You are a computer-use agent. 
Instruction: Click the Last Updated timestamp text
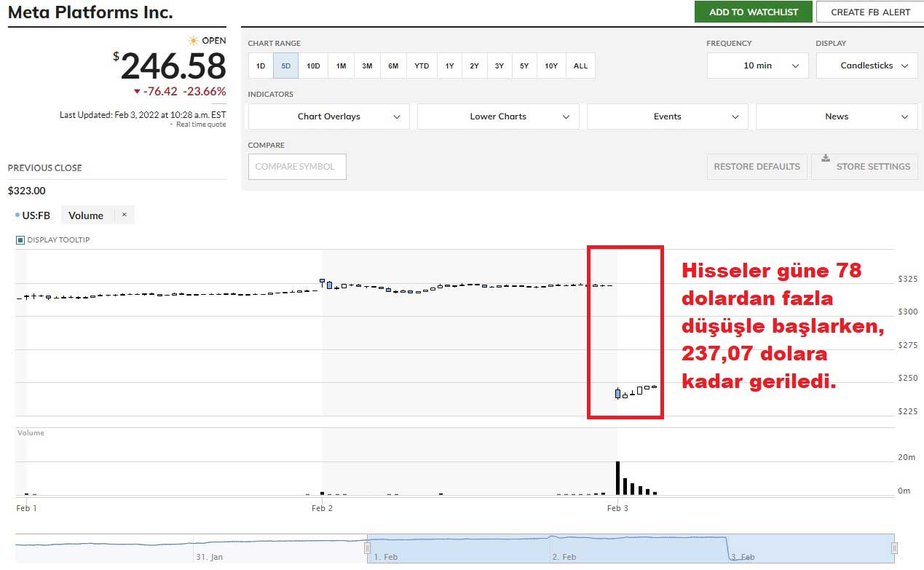[x=143, y=115]
